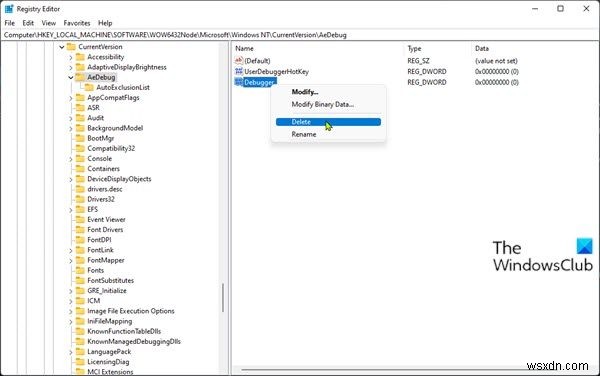Screen dimensions: 600x376
Task: Click the Event Viewer folder icon
Action: click(80, 220)
